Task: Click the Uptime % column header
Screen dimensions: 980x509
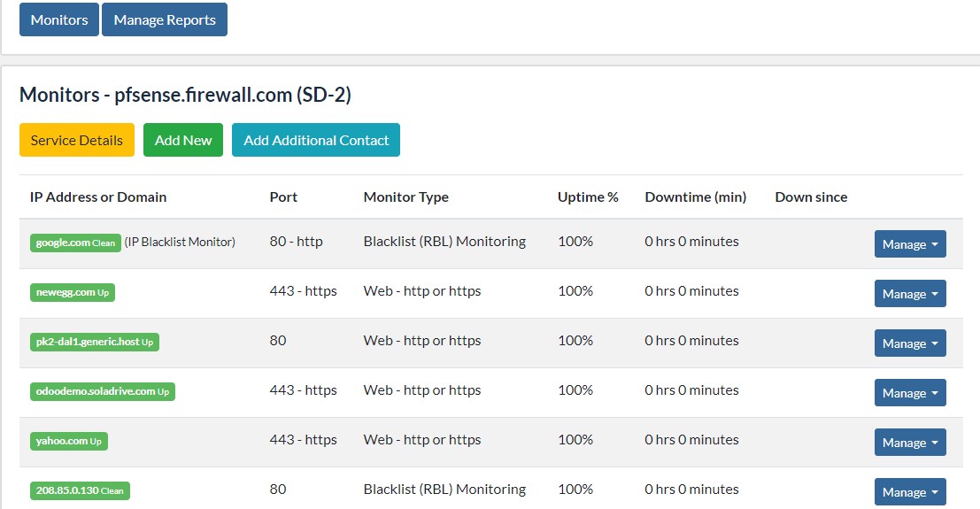Action: pos(588,197)
